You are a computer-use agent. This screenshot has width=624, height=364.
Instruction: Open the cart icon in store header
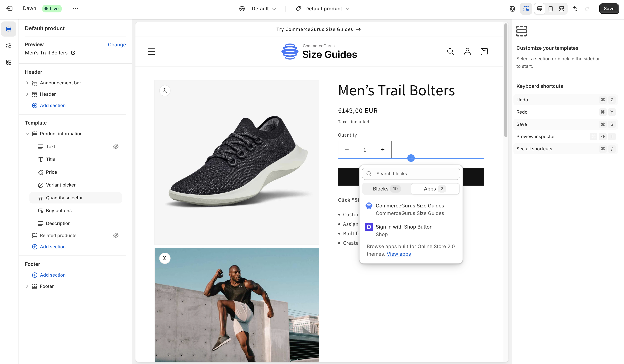pos(484,51)
